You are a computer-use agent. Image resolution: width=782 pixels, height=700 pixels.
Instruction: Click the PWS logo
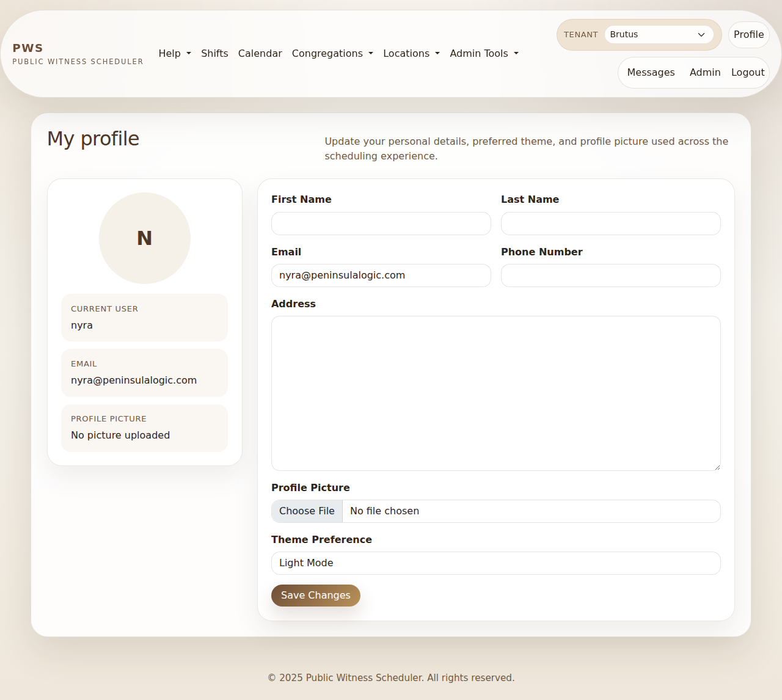(x=77, y=54)
